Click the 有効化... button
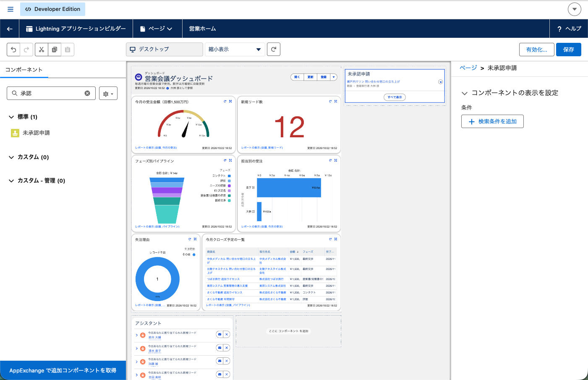Viewport: 588px width, 380px height. click(x=537, y=50)
